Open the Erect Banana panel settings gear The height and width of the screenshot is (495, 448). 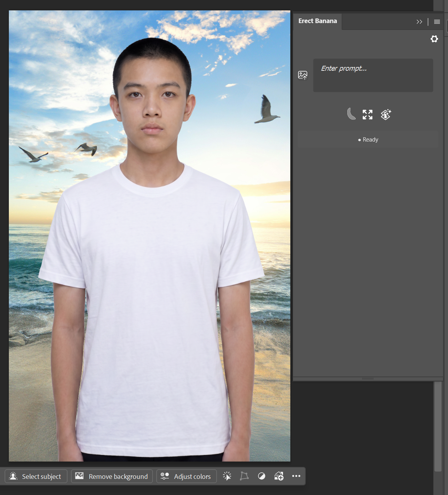point(434,39)
